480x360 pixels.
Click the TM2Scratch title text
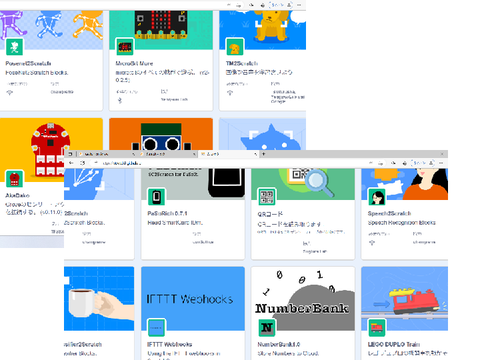pyautogui.click(x=242, y=63)
